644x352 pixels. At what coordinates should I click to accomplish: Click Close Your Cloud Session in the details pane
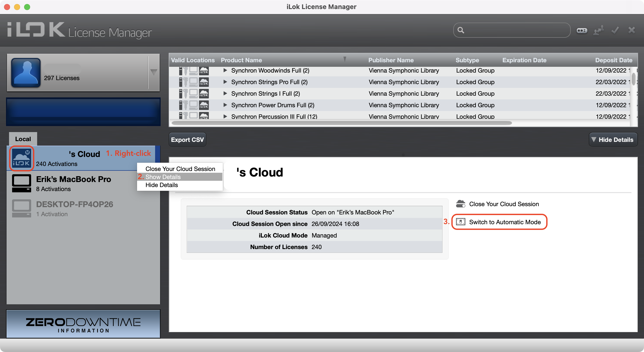tap(504, 204)
